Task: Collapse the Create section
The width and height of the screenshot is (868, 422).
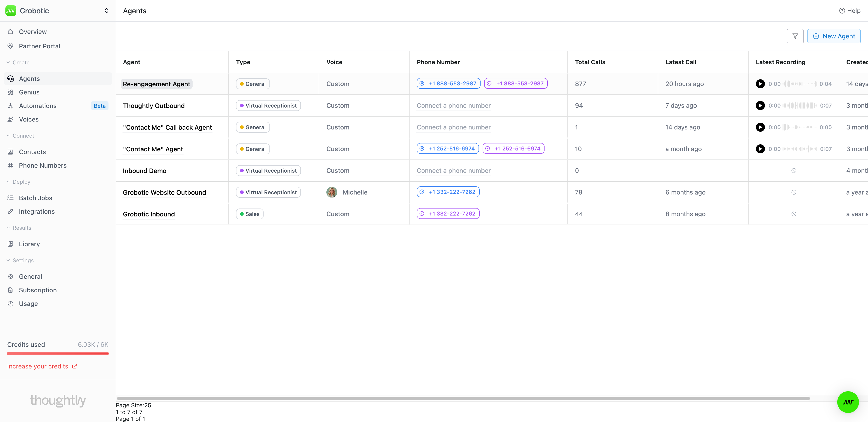Action: click(x=18, y=63)
